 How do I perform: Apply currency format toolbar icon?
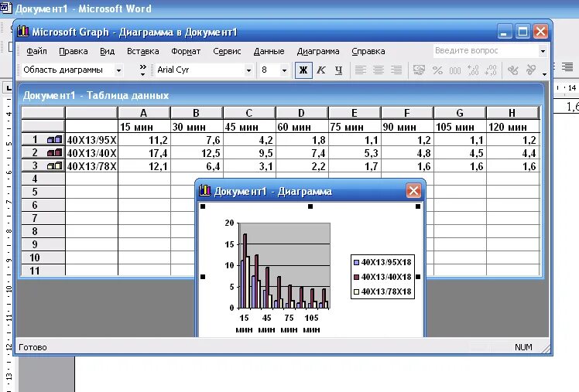[x=419, y=70]
